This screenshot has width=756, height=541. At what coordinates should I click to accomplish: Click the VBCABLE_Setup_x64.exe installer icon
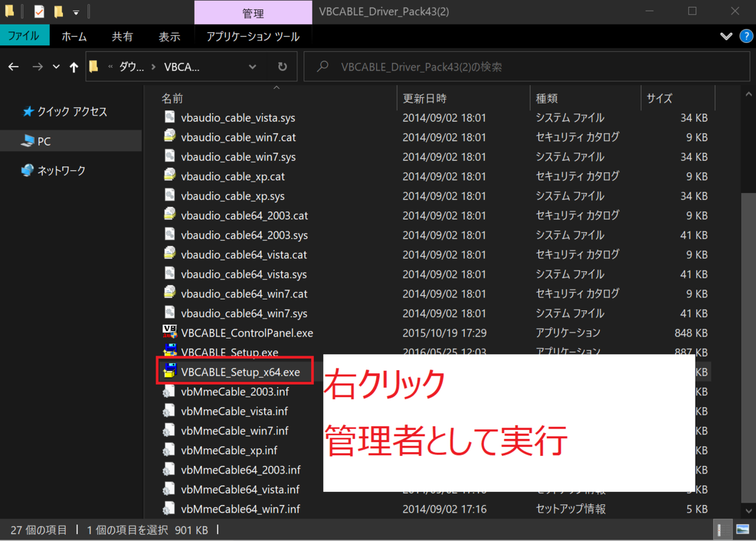(x=169, y=371)
